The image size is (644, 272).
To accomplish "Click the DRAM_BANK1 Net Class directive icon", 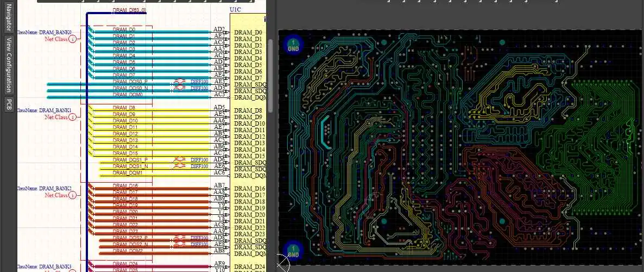I will click(73, 117).
